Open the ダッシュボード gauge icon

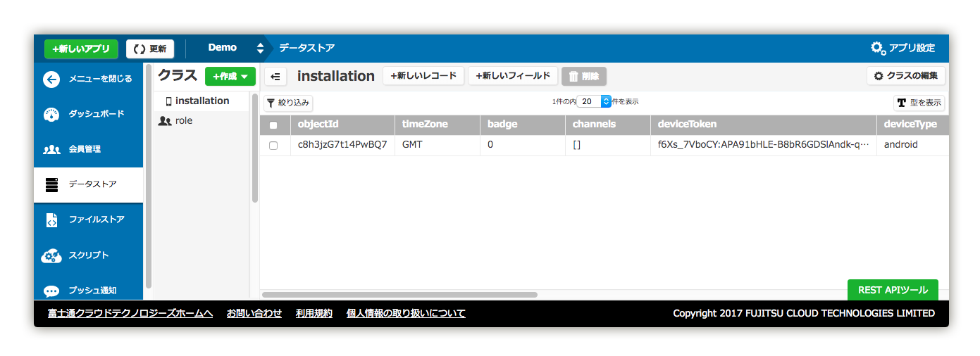click(x=51, y=114)
